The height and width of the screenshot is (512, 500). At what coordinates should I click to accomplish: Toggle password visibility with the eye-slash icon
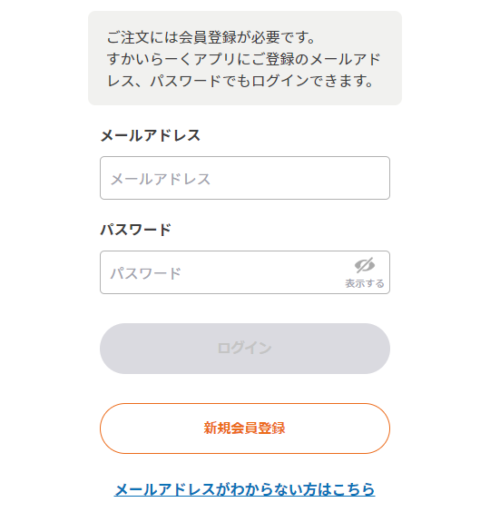[x=364, y=265]
